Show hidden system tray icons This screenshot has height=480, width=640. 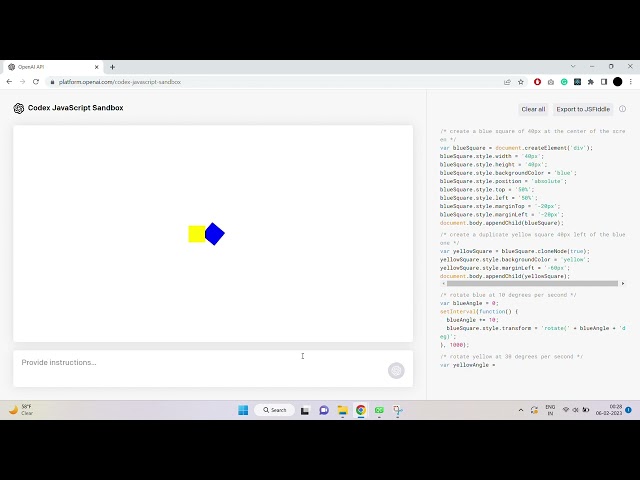point(521,410)
